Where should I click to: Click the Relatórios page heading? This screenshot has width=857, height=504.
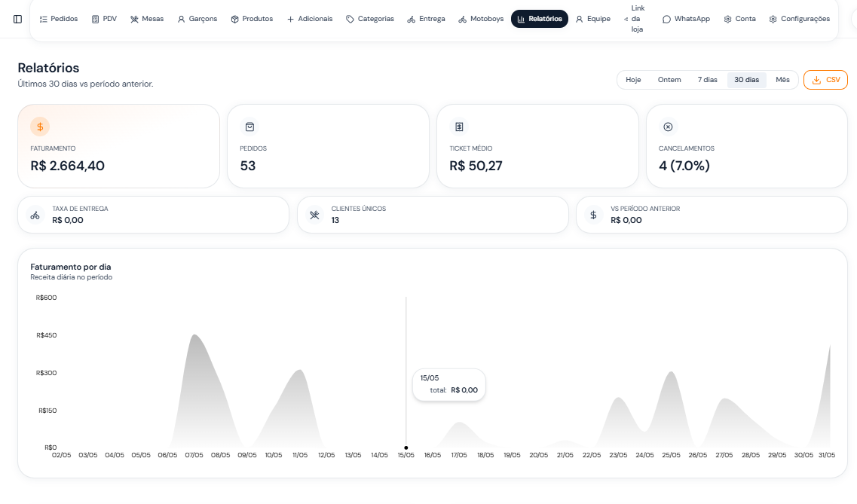49,68
